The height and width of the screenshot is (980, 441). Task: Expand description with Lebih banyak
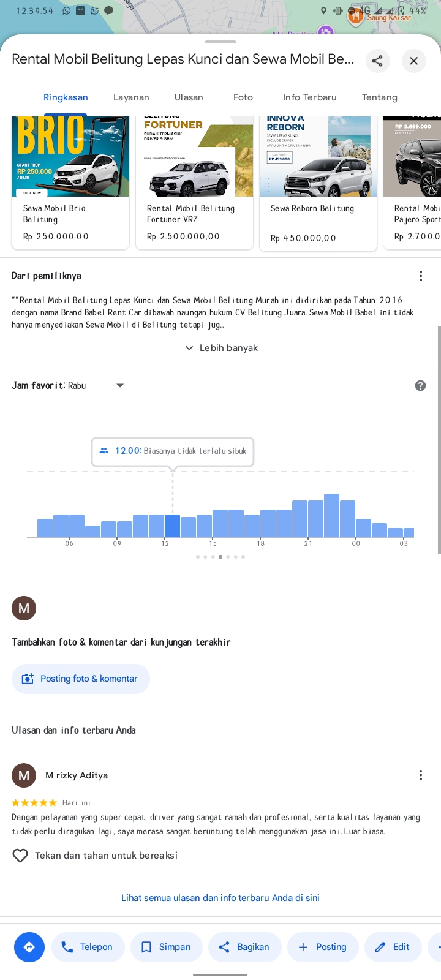click(221, 348)
